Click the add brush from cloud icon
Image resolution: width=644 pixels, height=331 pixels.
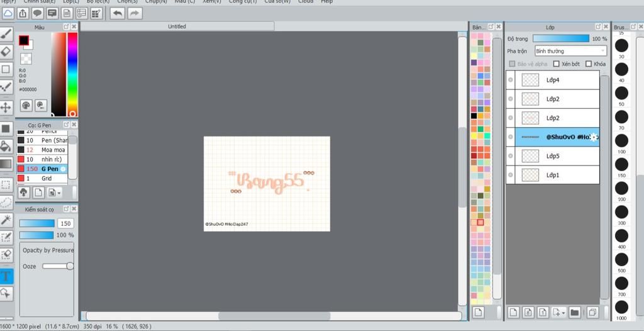24,192
